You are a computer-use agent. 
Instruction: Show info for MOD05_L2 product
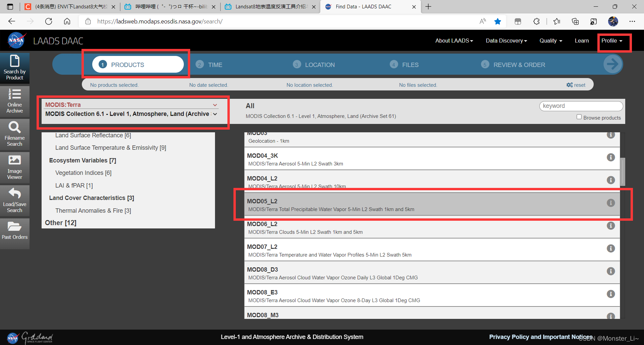(x=611, y=203)
